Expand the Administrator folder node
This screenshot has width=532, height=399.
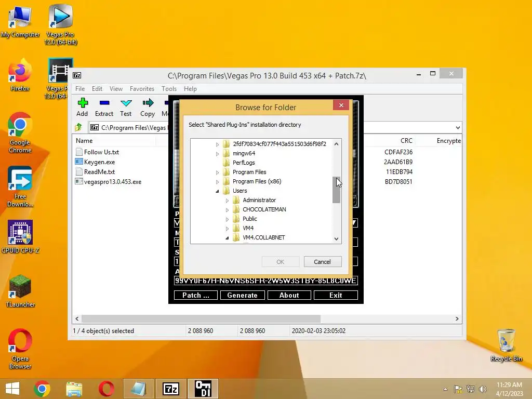(227, 201)
